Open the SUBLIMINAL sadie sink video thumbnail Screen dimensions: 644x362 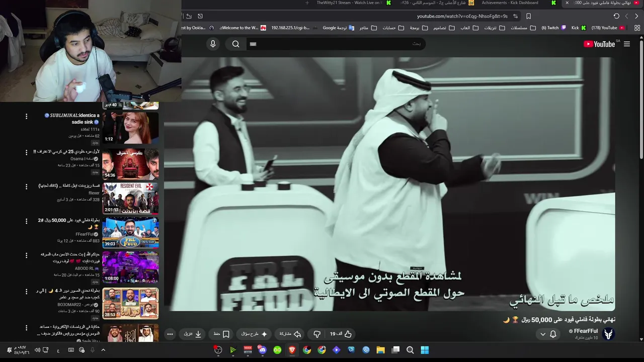130,128
